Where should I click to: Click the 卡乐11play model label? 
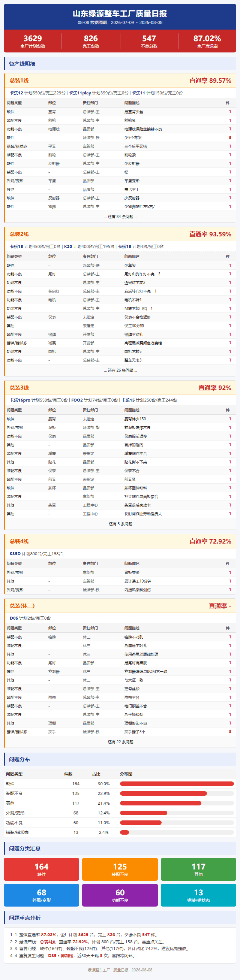[x=80, y=93]
